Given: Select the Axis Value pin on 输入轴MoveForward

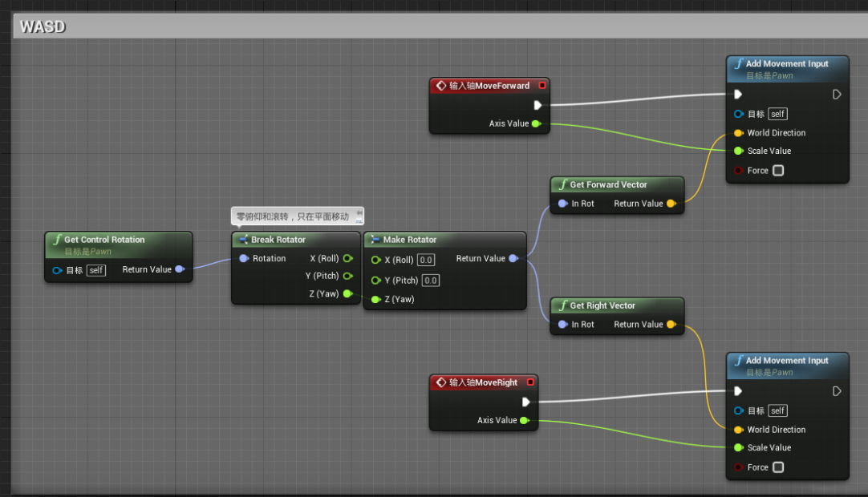Looking at the screenshot, I should 536,123.
